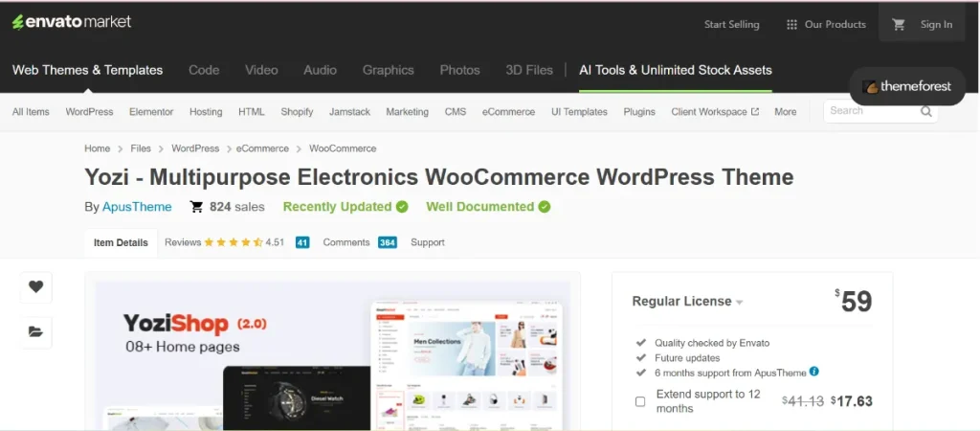This screenshot has height=431, width=980.
Task: Open the Hosting category
Action: tap(206, 112)
